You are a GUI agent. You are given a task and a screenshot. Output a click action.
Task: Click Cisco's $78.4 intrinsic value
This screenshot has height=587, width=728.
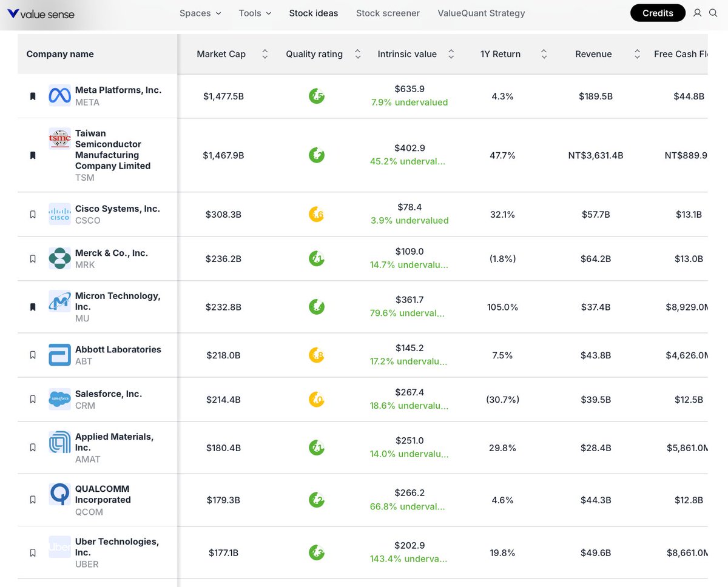click(x=409, y=207)
